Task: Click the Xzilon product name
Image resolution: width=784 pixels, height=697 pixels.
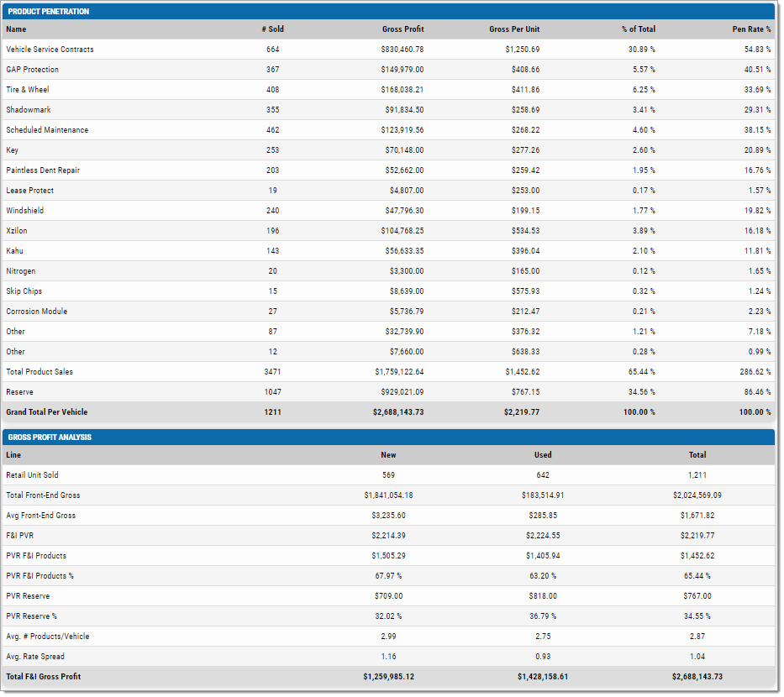Action: point(17,231)
